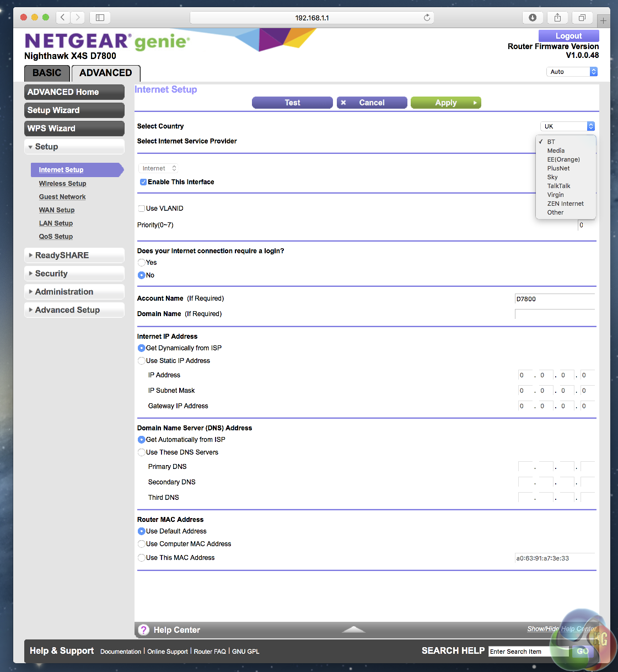
Task: Go forward with Safari's forward arrow
Action: point(78,18)
